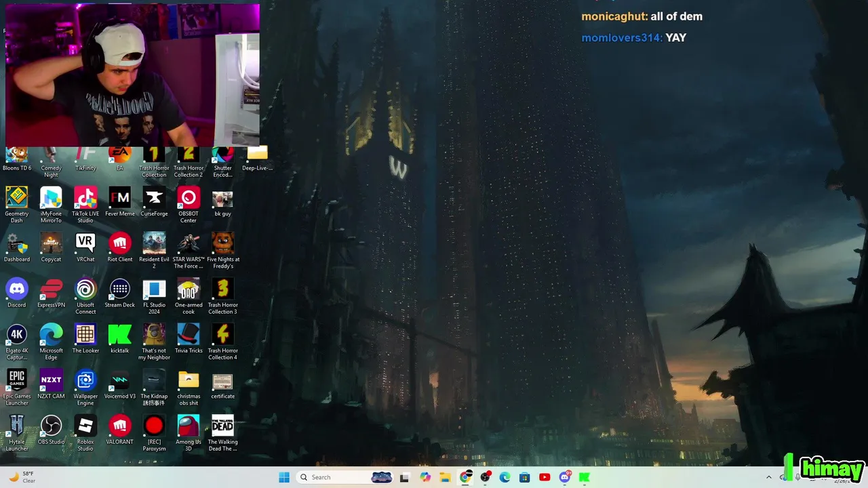Image resolution: width=868 pixels, height=488 pixels.
Task: Launch Voicemod V3 desktop icon
Action: [120, 384]
